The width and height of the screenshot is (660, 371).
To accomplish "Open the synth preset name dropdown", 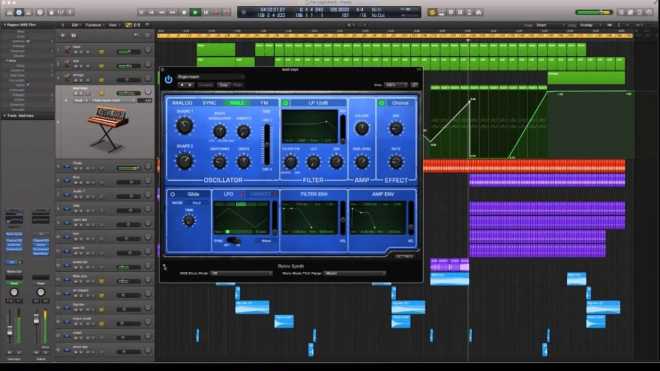I will coord(210,77).
